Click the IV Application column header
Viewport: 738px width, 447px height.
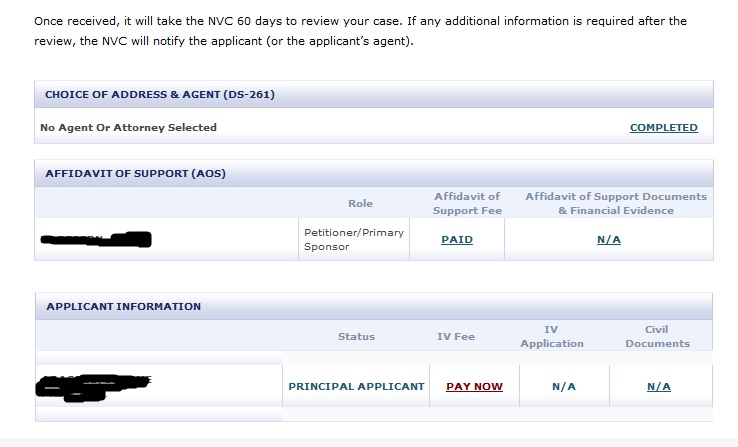[x=551, y=337]
